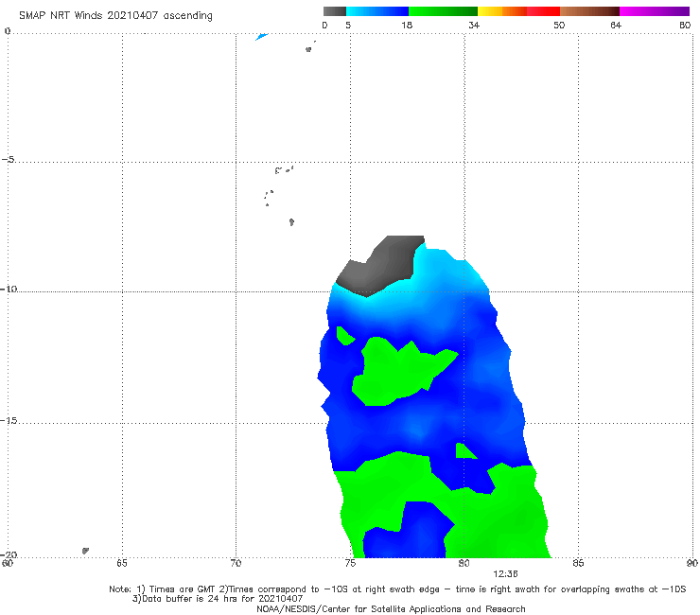Click the yellow-orange segment of the color bar

(502, 11)
